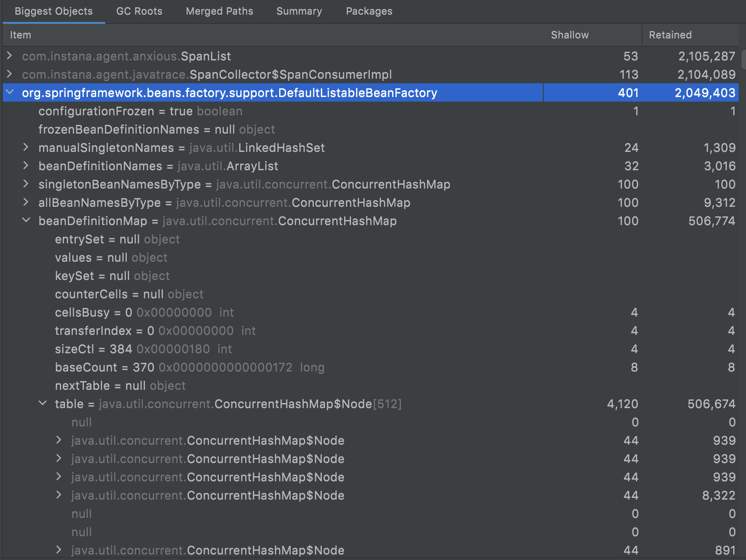Click retained value 2,104,089
This screenshot has width=746, height=560.
coord(707,75)
